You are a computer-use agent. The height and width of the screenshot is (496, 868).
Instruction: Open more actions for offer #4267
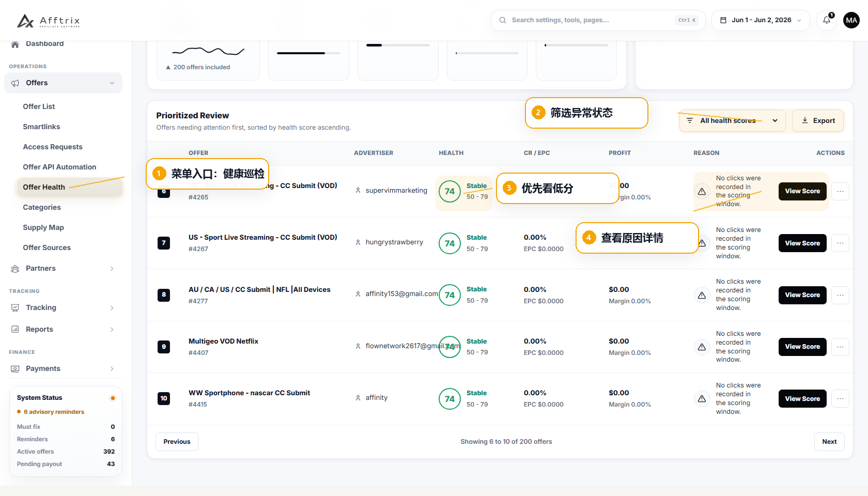tap(840, 243)
